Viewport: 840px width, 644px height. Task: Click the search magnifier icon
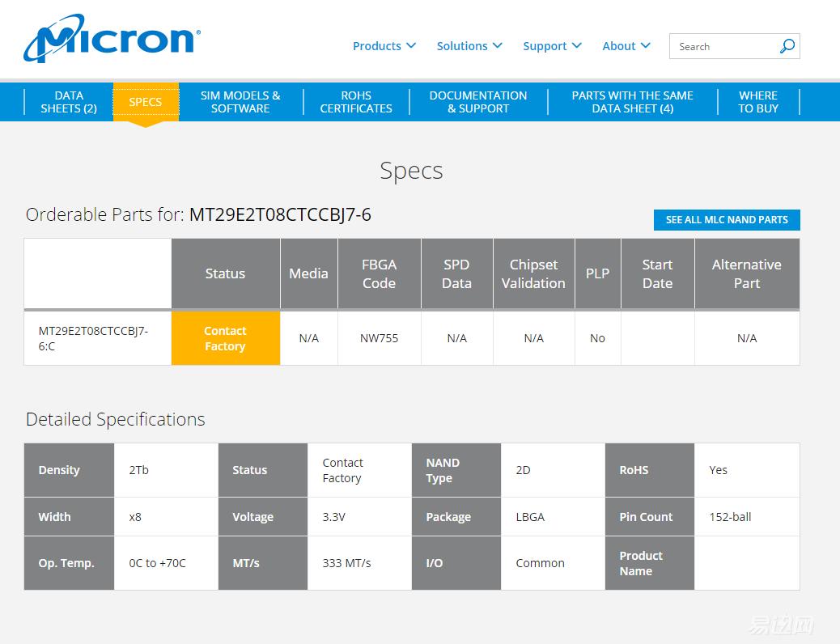(787, 46)
